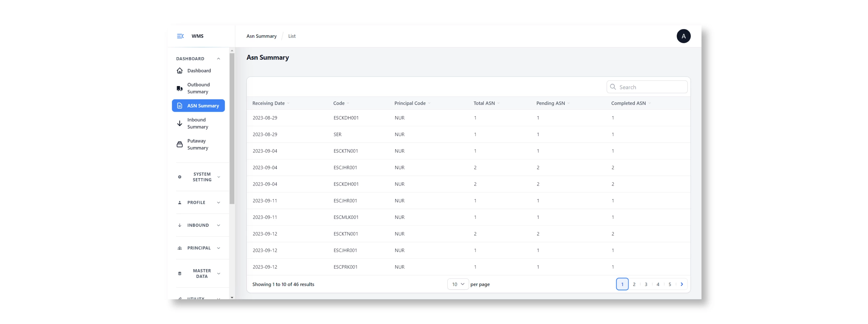This screenshot has width=868, height=324.
Task: Open the ASN Summary menu item
Action: click(198, 106)
